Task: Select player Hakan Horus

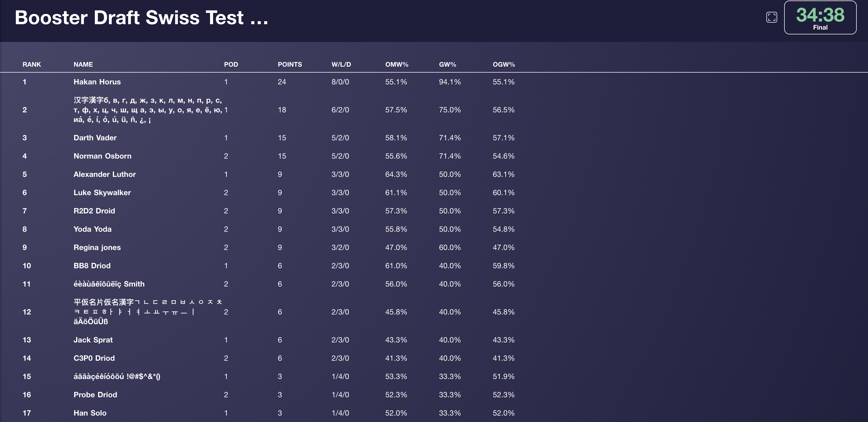Action: click(x=97, y=82)
